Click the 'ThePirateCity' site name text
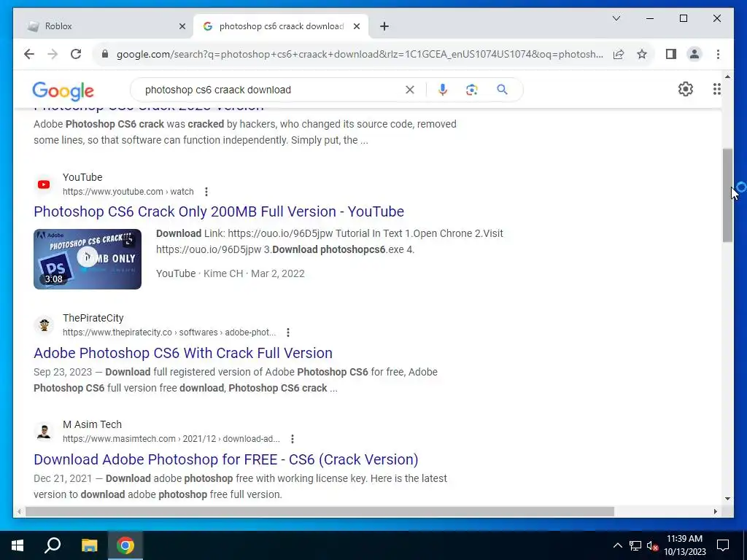This screenshot has width=747, height=560. 93,318
